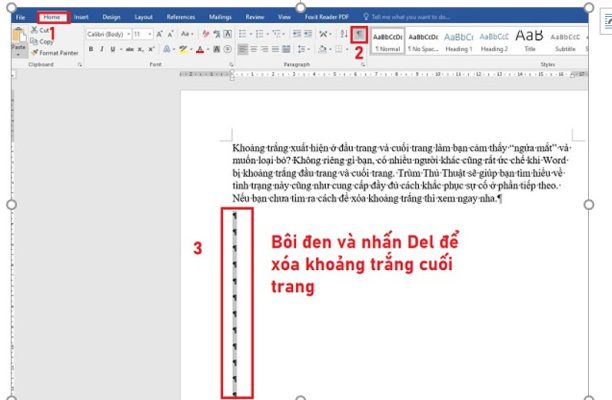
Task: Open the font size 11 dropdown
Action: pos(150,34)
